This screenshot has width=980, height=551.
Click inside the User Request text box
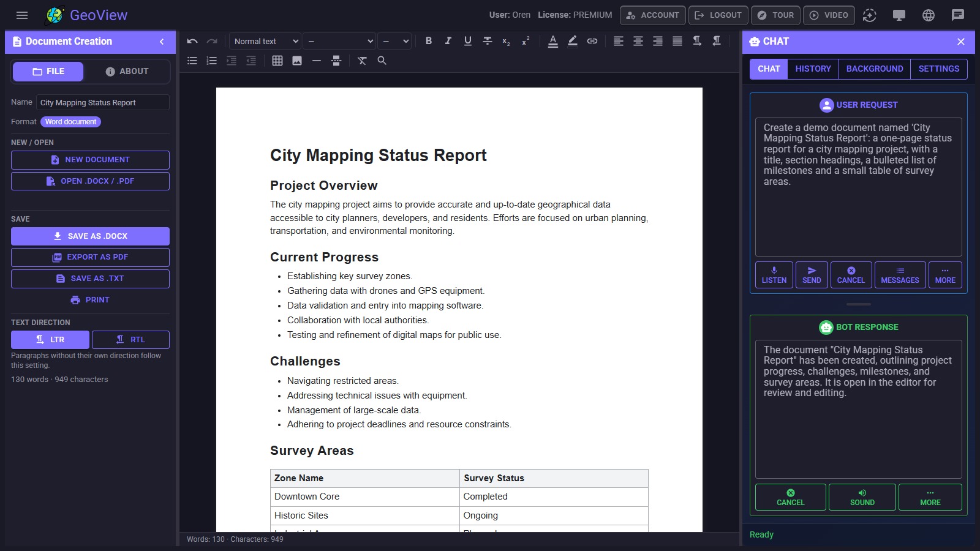tap(858, 187)
